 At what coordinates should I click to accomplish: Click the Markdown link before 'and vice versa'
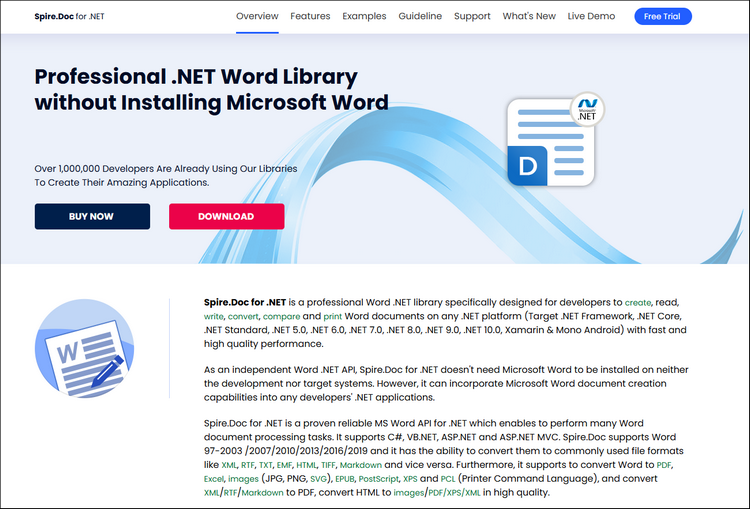click(x=361, y=465)
